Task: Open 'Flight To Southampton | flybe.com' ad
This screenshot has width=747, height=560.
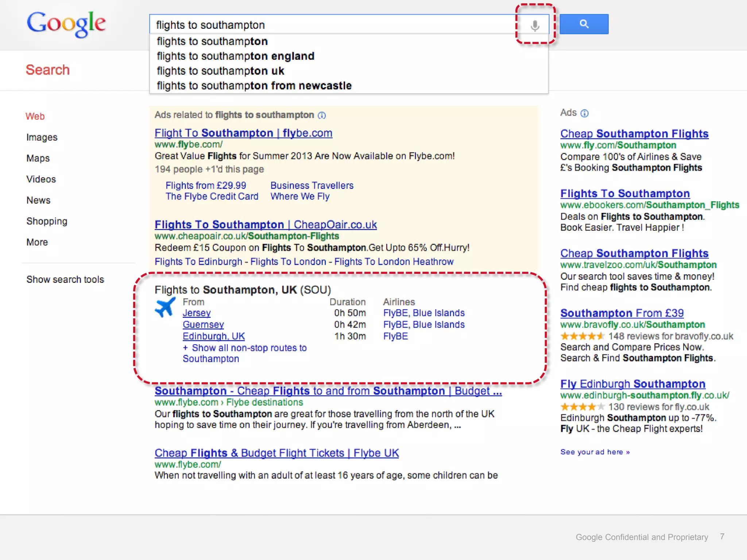Action: click(243, 133)
